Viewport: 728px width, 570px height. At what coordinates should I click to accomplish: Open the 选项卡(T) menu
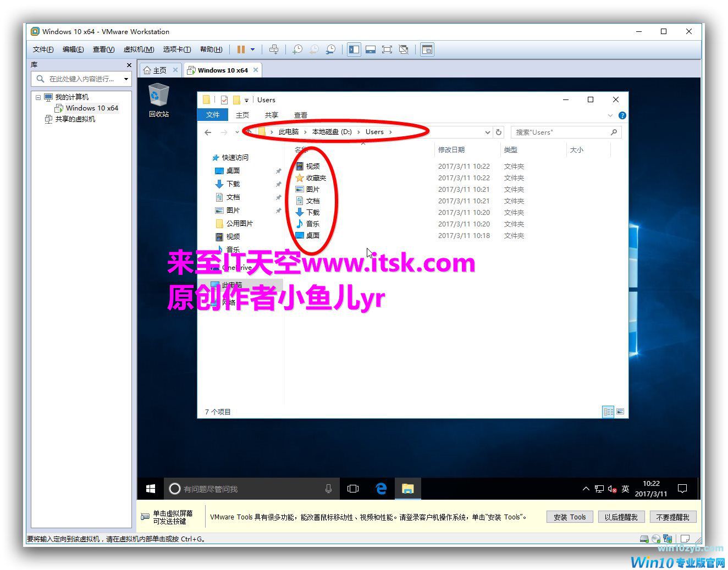point(177,49)
